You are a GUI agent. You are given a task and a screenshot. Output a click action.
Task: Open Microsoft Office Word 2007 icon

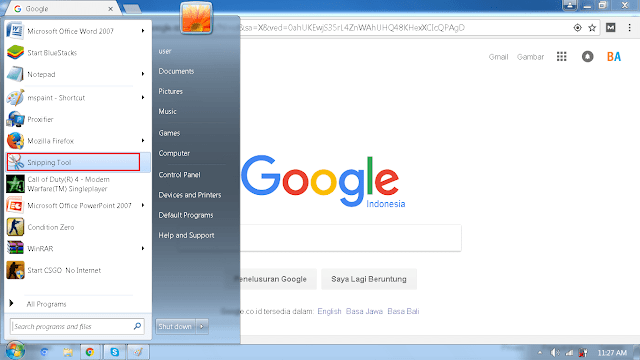pos(15,31)
